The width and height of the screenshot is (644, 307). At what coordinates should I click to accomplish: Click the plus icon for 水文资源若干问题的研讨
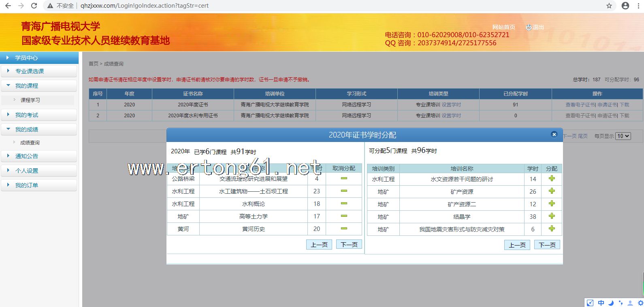pos(552,179)
